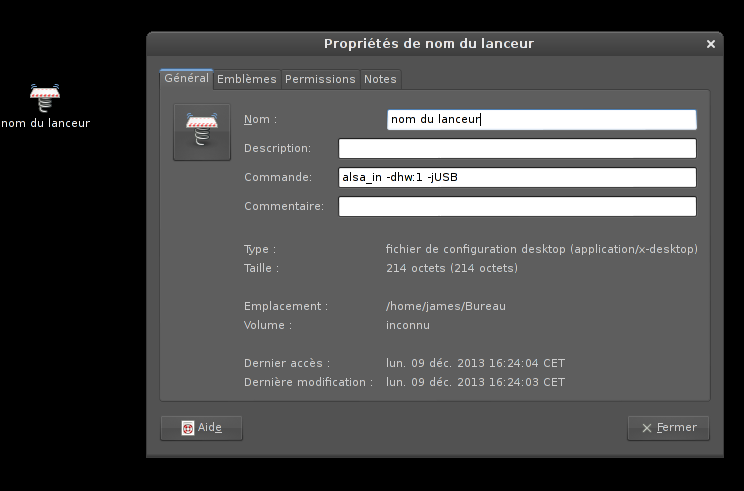Click the 'nom du lanceur' label on desktop
Image resolution: width=744 pixels, height=491 pixels.
pyautogui.click(x=46, y=123)
